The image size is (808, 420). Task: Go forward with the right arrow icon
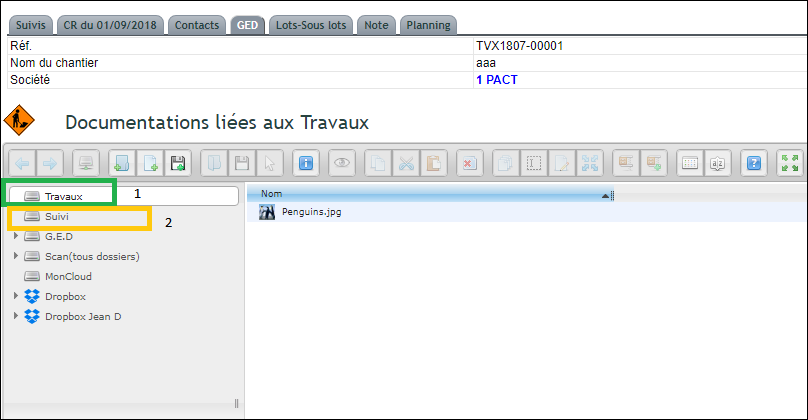tap(50, 164)
